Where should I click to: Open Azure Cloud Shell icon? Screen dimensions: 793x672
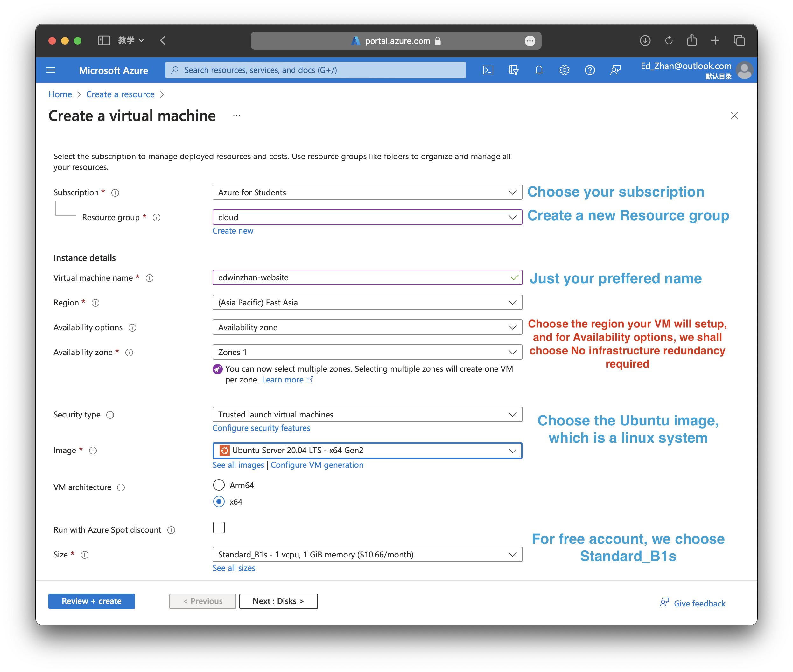click(x=488, y=70)
